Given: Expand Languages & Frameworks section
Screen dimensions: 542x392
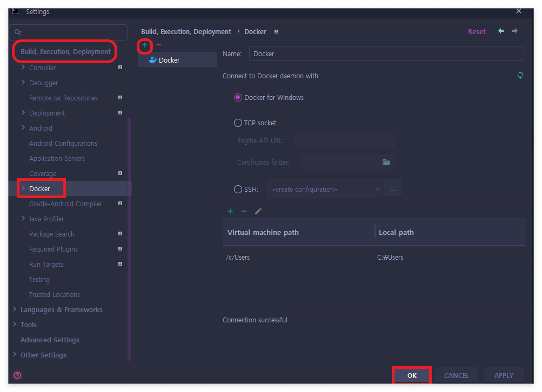Looking at the screenshot, I should (15, 309).
